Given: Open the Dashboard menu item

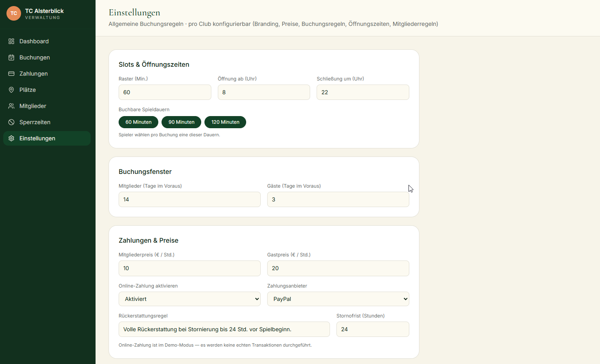Looking at the screenshot, I should coord(47,41).
